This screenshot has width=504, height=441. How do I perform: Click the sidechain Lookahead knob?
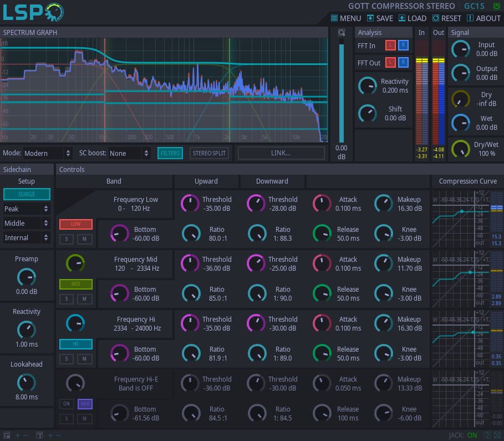[27, 382]
